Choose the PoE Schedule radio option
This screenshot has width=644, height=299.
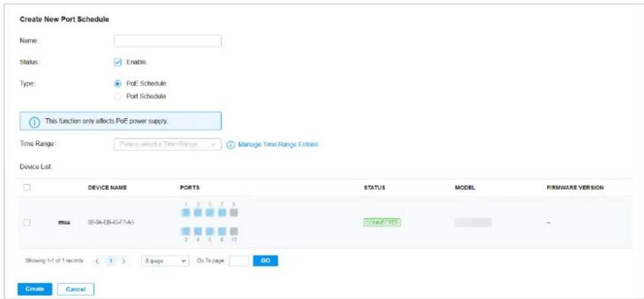[118, 84]
